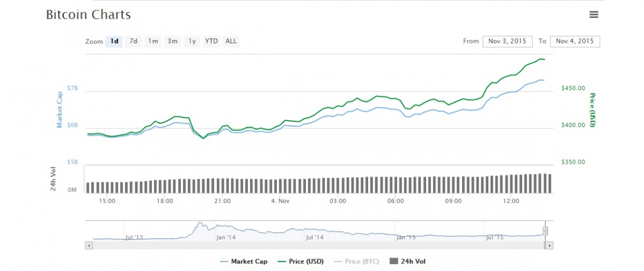Edit the From date field
This screenshot has width=644, height=271.
tap(508, 41)
